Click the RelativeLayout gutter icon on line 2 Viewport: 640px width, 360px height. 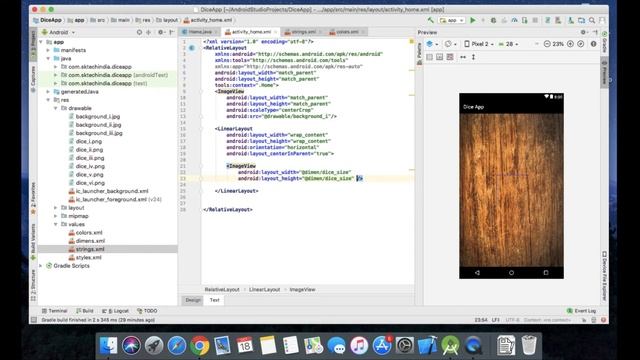192,48
